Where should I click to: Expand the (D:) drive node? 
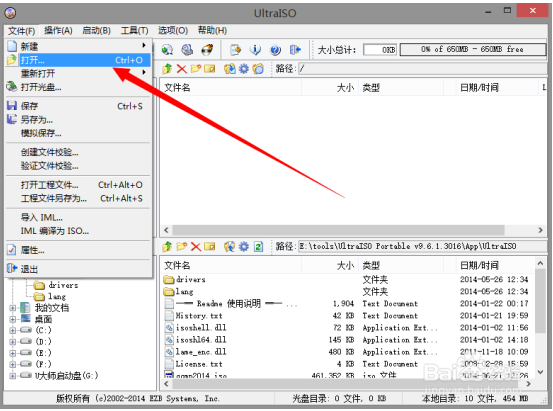click(x=13, y=342)
